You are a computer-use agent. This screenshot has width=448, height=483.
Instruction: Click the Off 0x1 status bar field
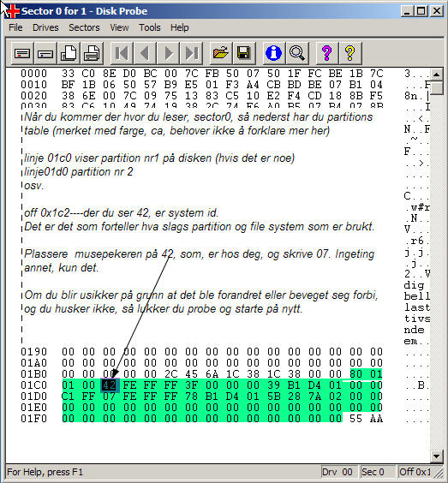(x=416, y=472)
